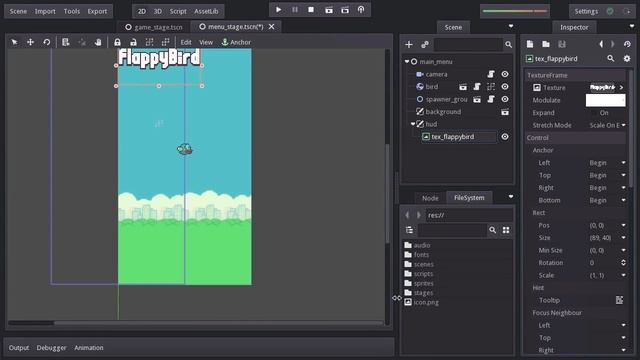
Task: Enable the Expand On checkbox
Action: 594,113
